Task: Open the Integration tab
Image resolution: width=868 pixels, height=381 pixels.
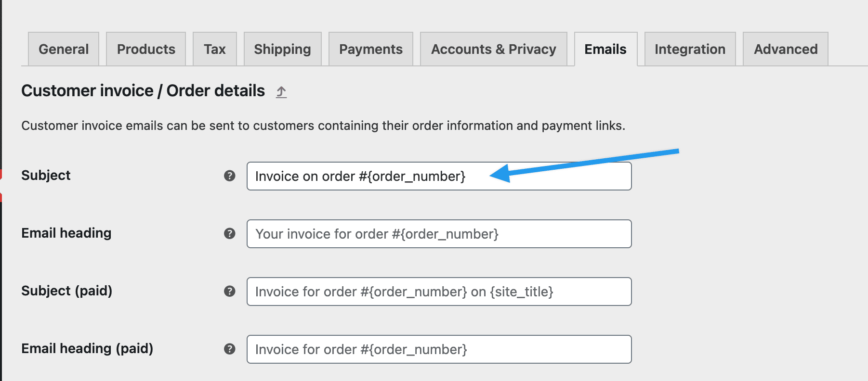Action: 690,49
